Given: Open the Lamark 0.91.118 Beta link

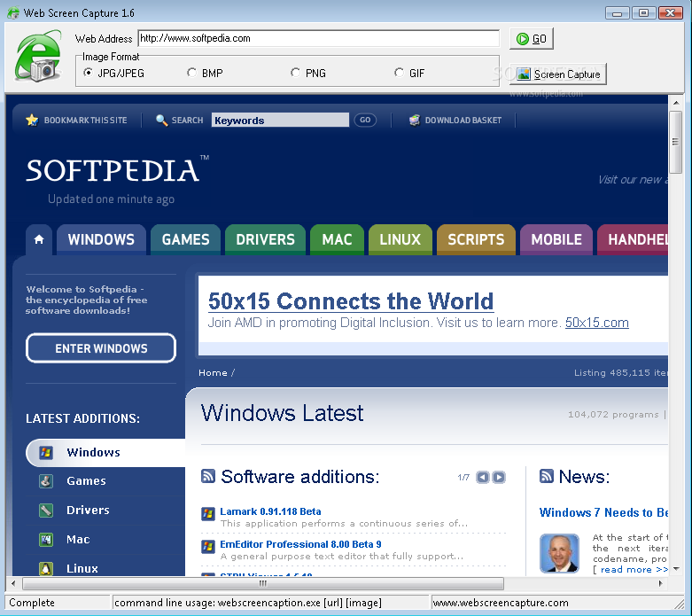Looking at the screenshot, I should [270, 511].
